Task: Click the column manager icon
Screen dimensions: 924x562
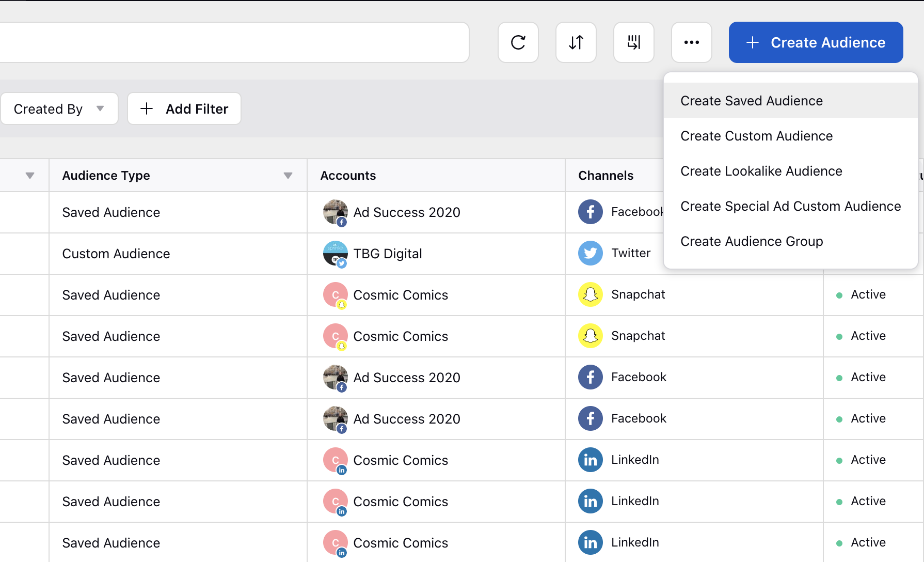Action: (634, 42)
